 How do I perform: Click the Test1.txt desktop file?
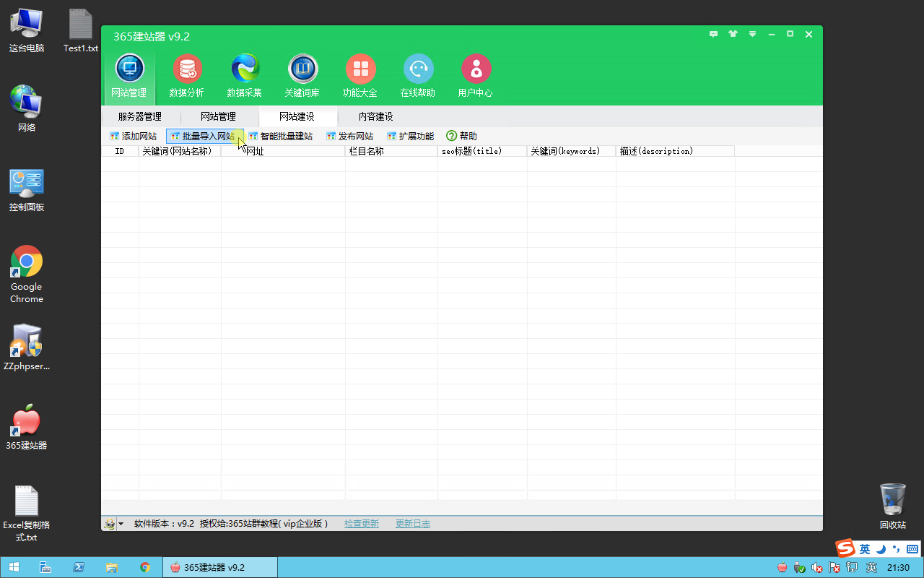tap(81, 30)
